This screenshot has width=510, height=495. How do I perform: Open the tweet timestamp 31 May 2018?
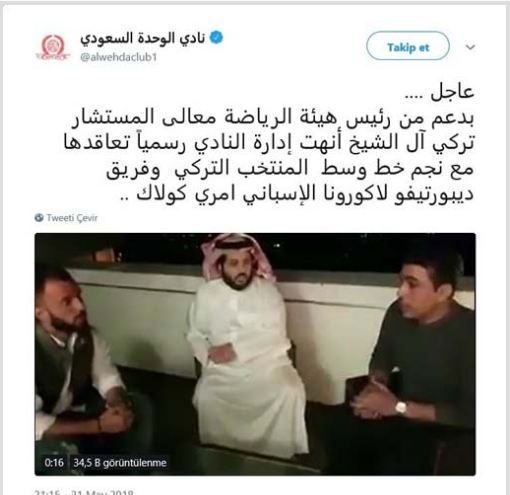point(84,492)
